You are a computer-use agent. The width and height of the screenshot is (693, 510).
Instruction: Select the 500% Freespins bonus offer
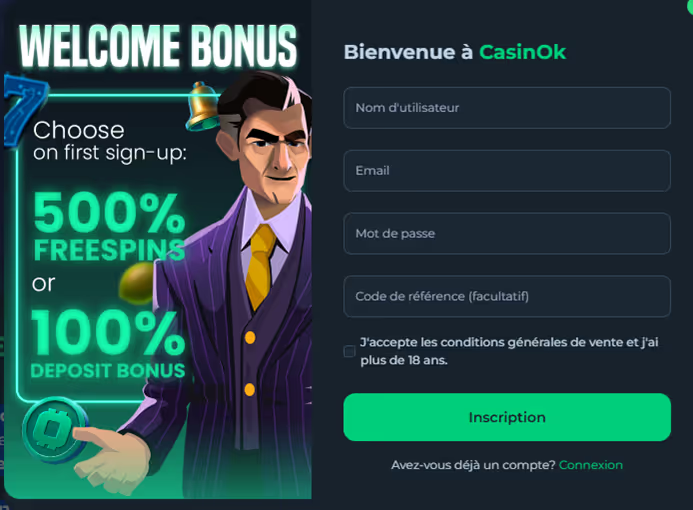point(109,226)
